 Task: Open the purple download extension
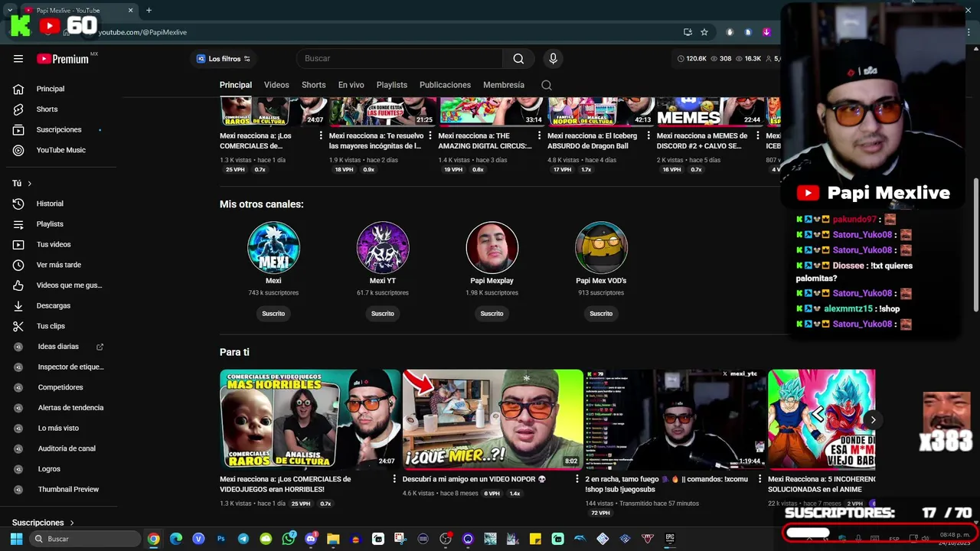click(766, 32)
